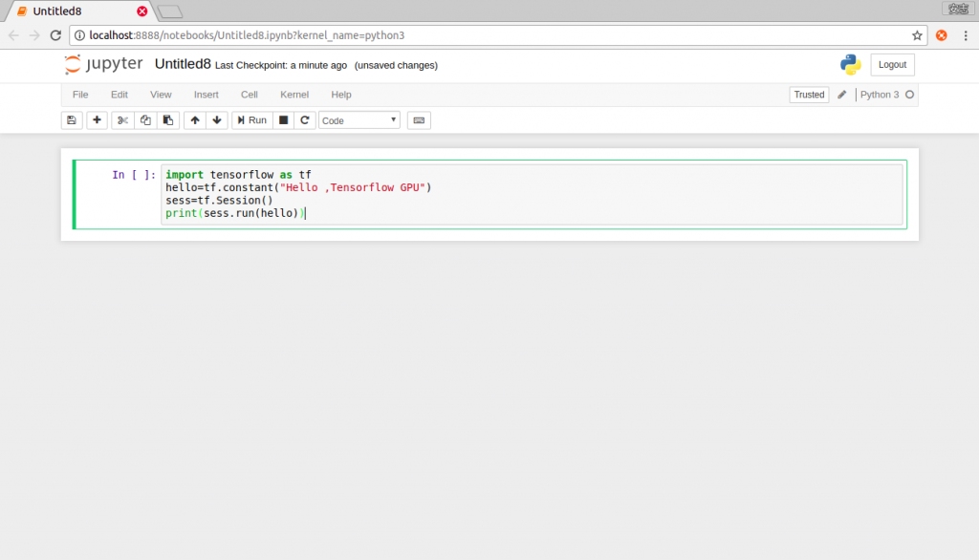Copy selected cells icon
The image size is (979, 560).
[x=145, y=120]
